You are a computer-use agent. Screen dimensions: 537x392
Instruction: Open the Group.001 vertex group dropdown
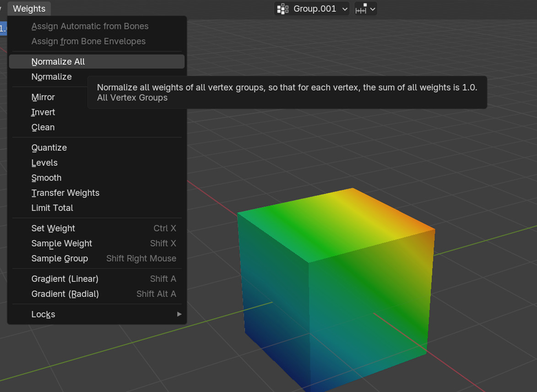[x=312, y=9]
